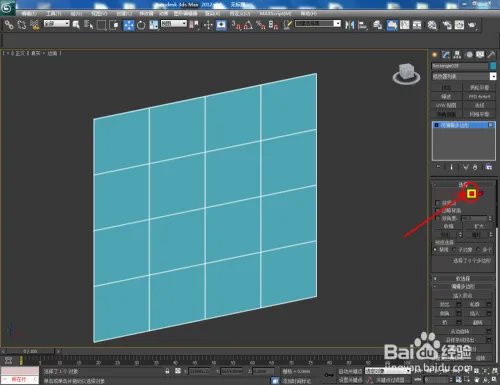This screenshot has height=385, width=500.
Task: Select the Select and Link tool
Action: point(9,25)
